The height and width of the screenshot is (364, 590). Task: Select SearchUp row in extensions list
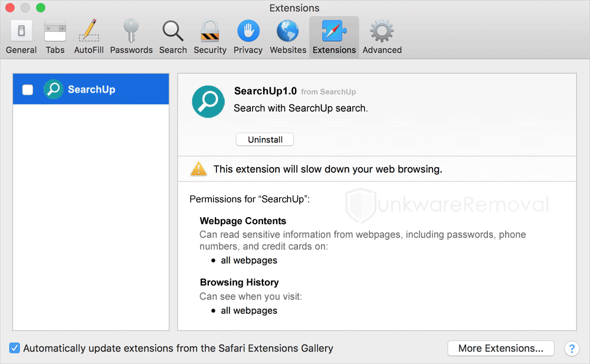[91, 89]
